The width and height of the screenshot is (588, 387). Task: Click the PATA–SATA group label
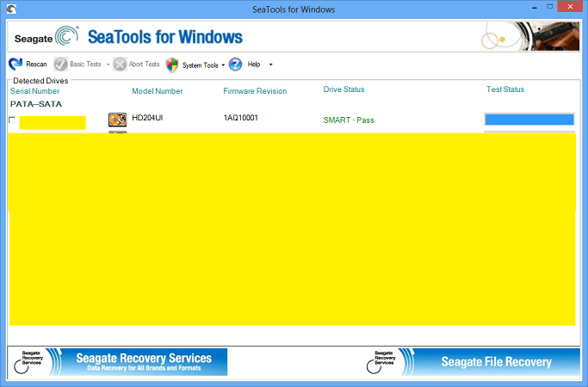(36, 104)
